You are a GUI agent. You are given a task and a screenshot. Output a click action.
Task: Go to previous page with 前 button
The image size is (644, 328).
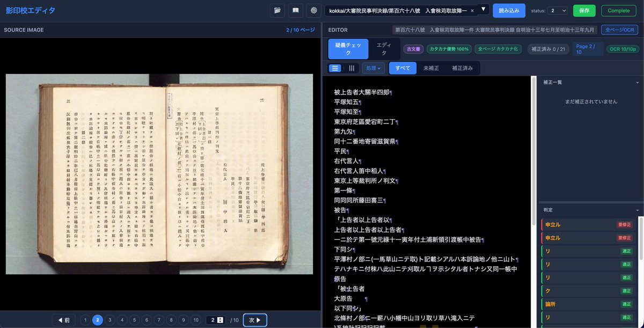(64, 320)
